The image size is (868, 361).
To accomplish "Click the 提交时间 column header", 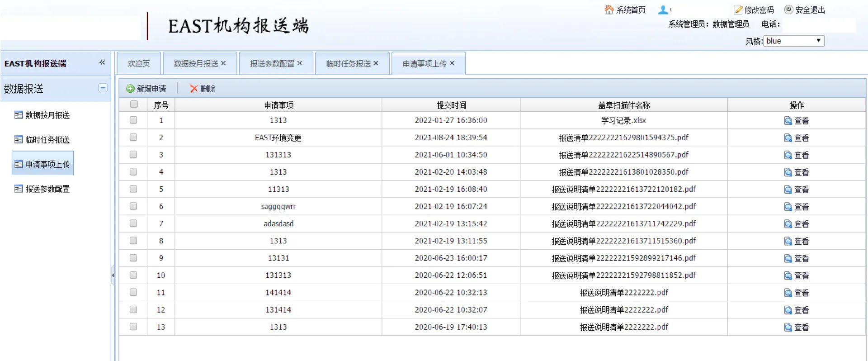I will pyautogui.click(x=451, y=105).
